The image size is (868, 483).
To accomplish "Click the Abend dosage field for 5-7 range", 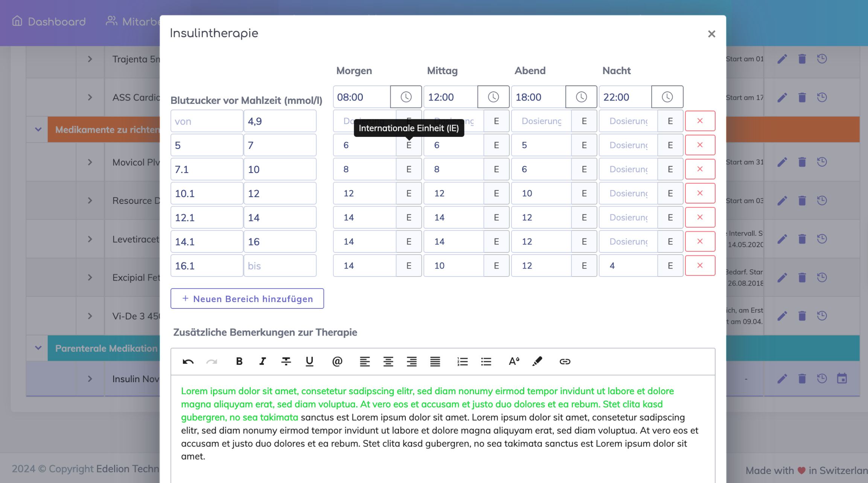I will 541,145.
